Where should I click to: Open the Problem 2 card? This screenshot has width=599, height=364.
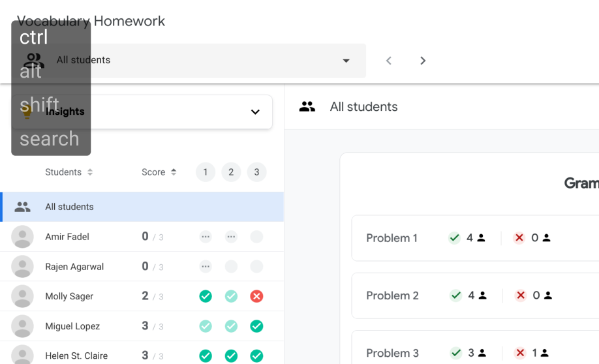coord(475,296)
